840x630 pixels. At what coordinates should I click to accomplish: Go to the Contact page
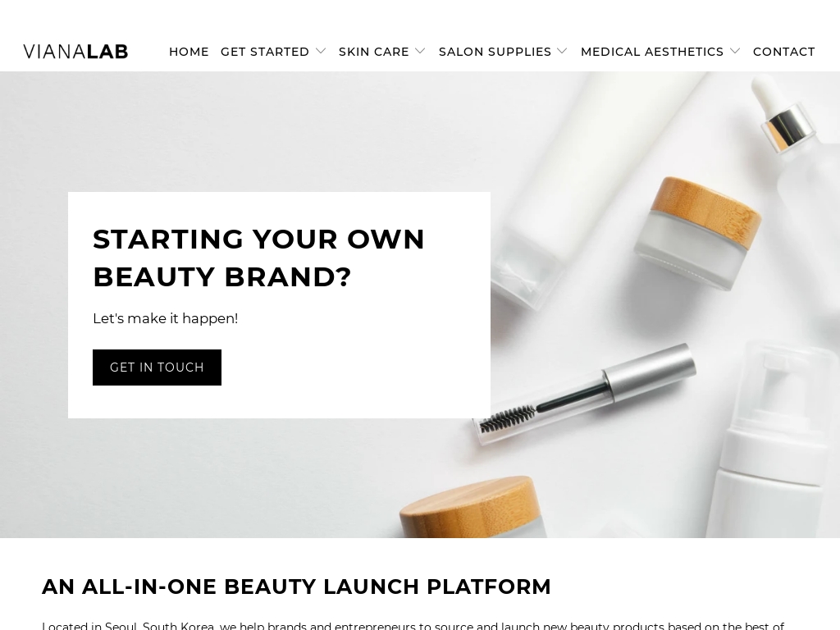tap(783, 52)
